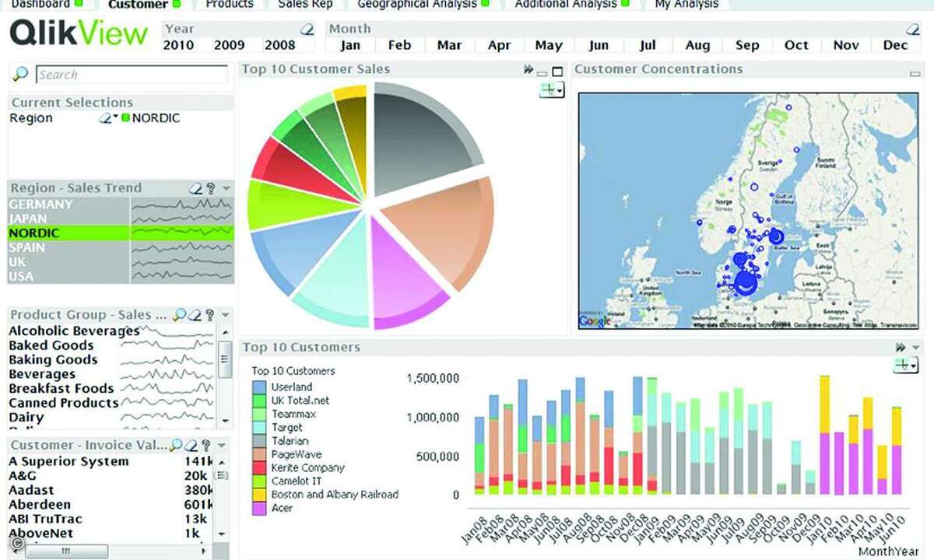Click into the Search input field
The width and height of the screenshot is (934, 560).
(x=132, y=75)
